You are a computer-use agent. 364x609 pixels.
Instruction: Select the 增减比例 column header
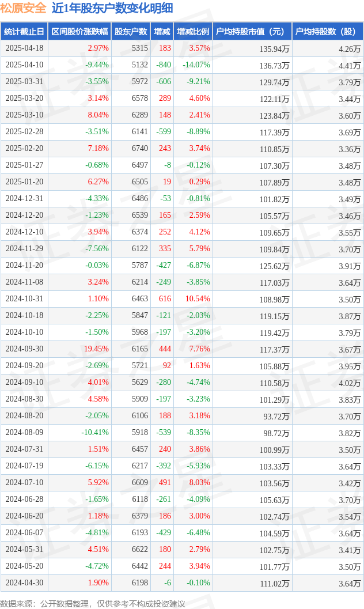193,32
